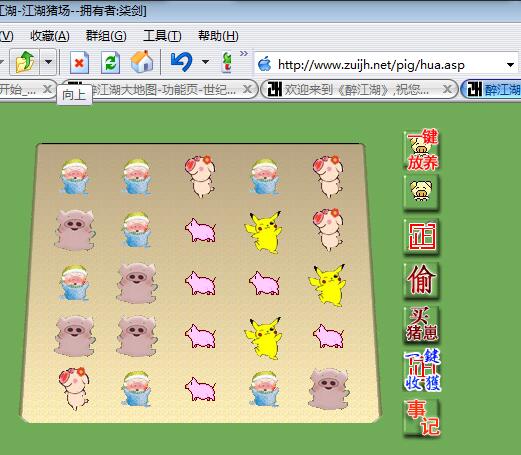Click the blue apple icon in address bar

pyautogui.click(x=265, y=64)
